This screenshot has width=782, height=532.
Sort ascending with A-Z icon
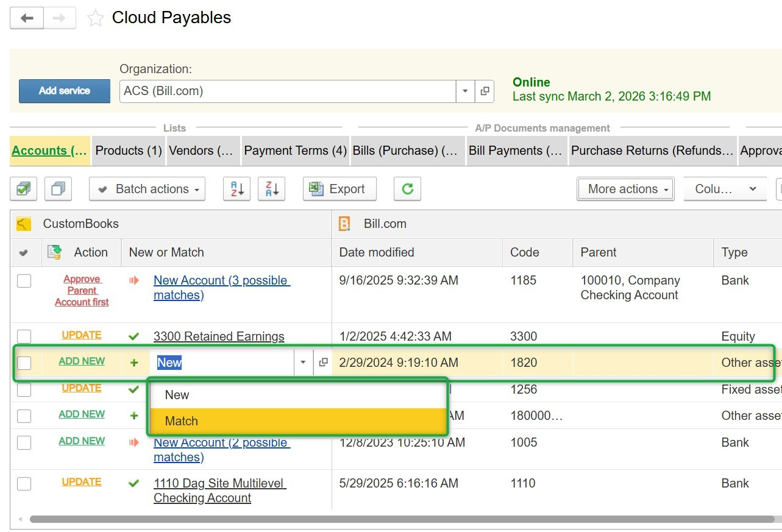pyautogui.click(x=236, y=189)
